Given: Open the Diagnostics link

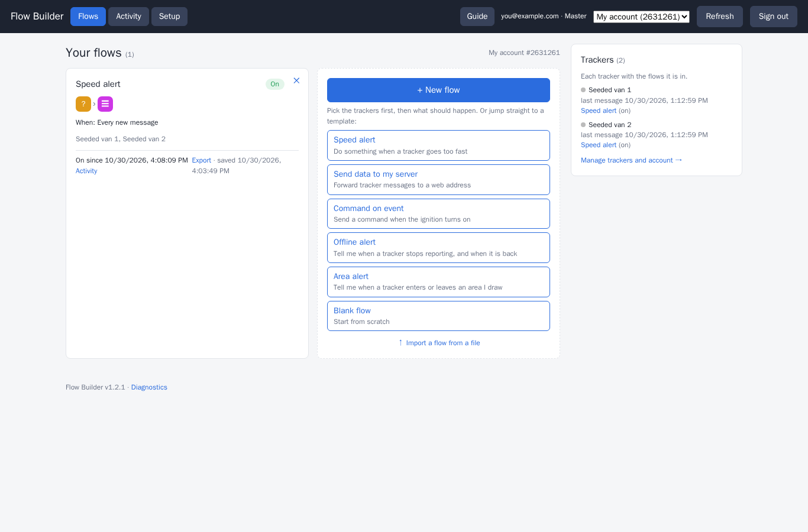Looking at the screenshot, I should tap(149, 387).
